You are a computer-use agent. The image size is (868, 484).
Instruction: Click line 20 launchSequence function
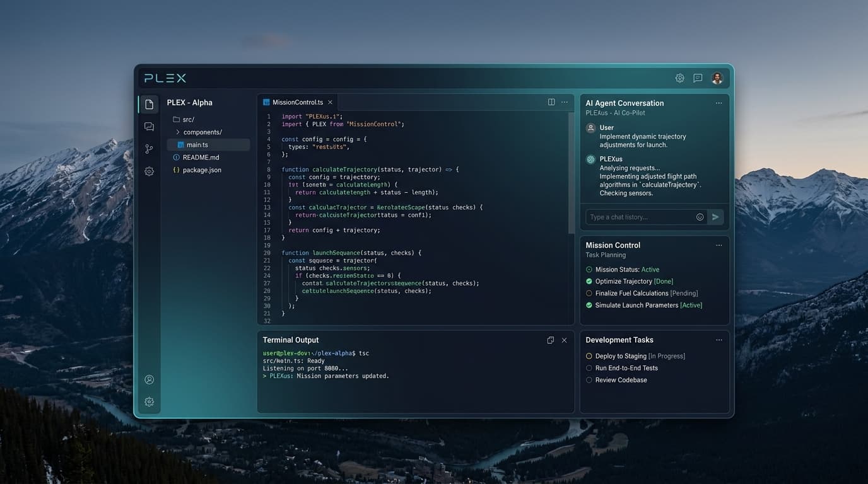[x=351, y=253]
